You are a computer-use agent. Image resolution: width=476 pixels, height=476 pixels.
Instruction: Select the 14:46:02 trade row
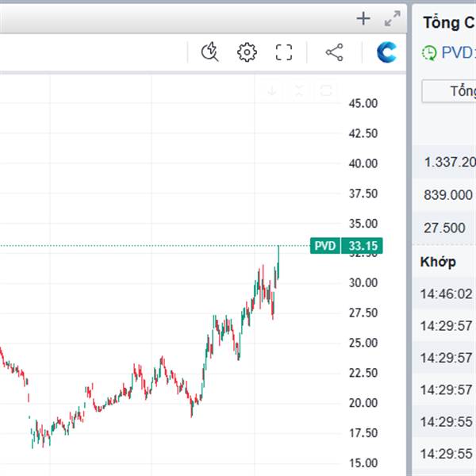(446, 294)
